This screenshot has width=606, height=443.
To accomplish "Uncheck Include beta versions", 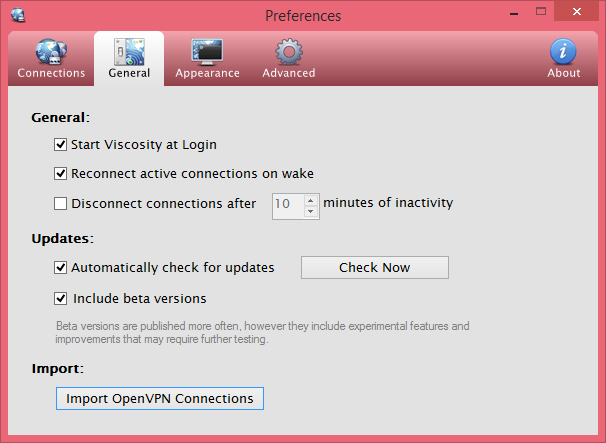I will (60, 298).
